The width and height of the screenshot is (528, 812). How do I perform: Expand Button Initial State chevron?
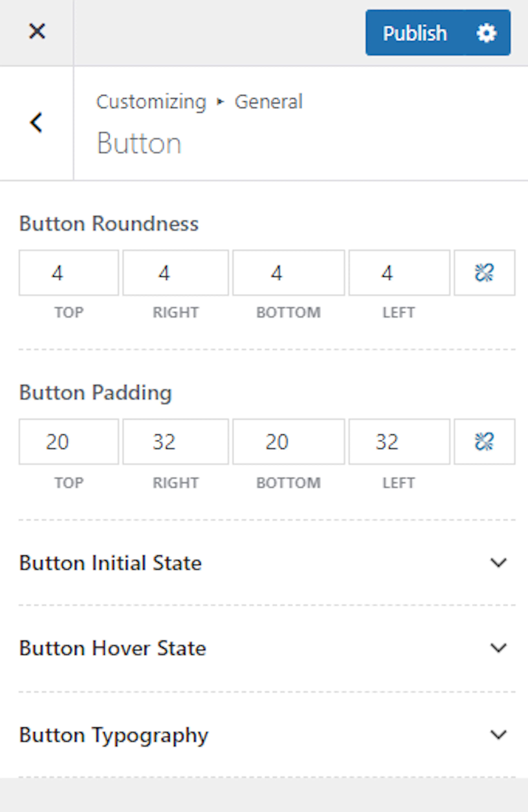[498, 562]
